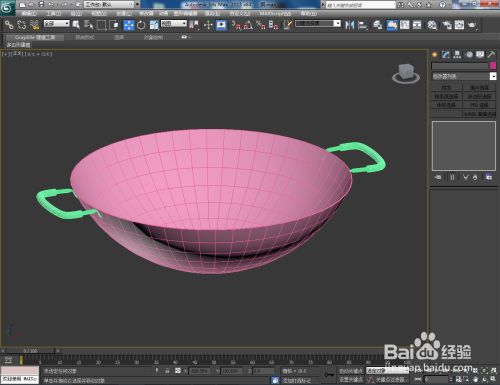Image resolution: width=500 pixels, height=385 pixels.
Task: Open the Rendered Frame Window icon
Action: (x=459, y=25)
